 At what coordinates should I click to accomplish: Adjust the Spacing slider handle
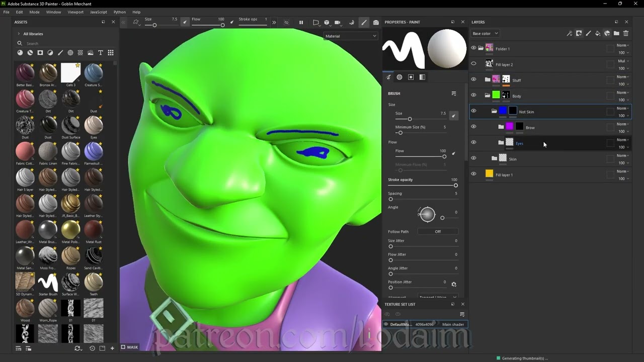click(390, 199)
